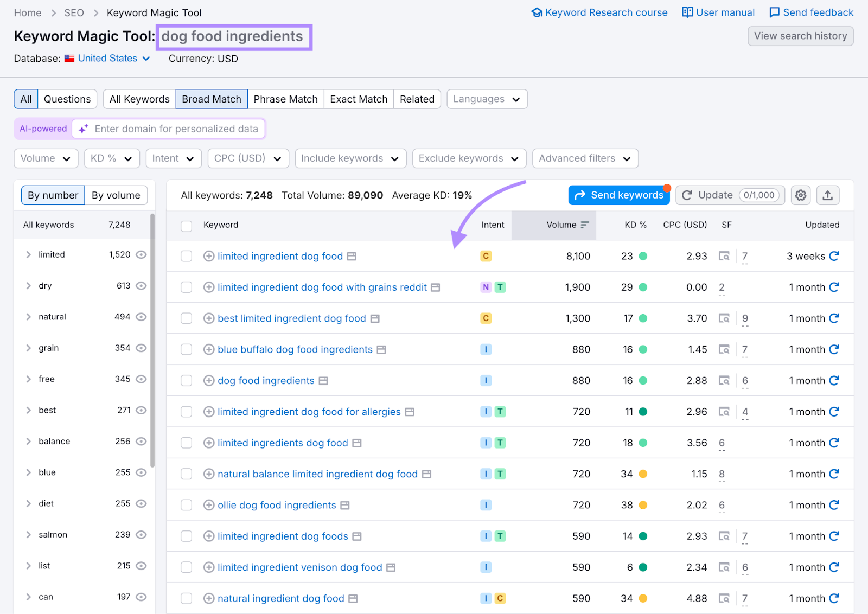Switch to the Related match tab
The image size is (868, 614).
click(x=417, y=99)
